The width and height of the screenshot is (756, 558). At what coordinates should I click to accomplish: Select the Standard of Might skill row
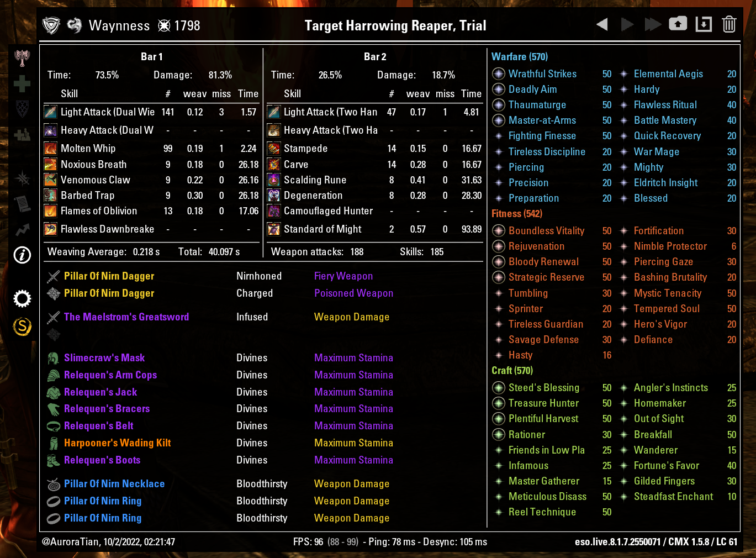[374, 229]
